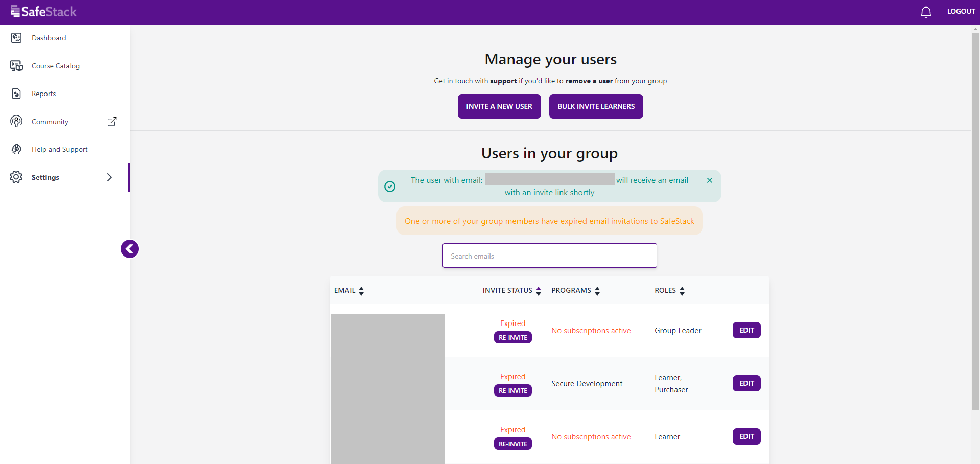This screenshot has width=980, height=464.
Task: Click 'Group Leader' role text
Action: [678, 331]
